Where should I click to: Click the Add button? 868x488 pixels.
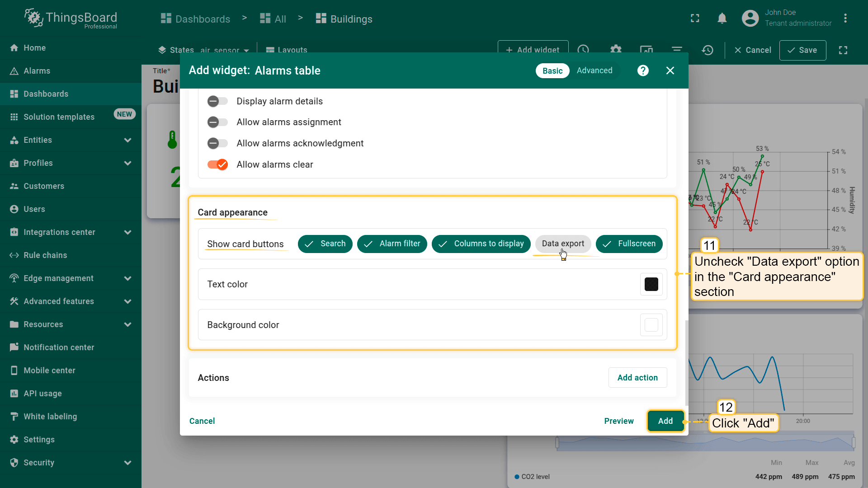click(665, 421)
